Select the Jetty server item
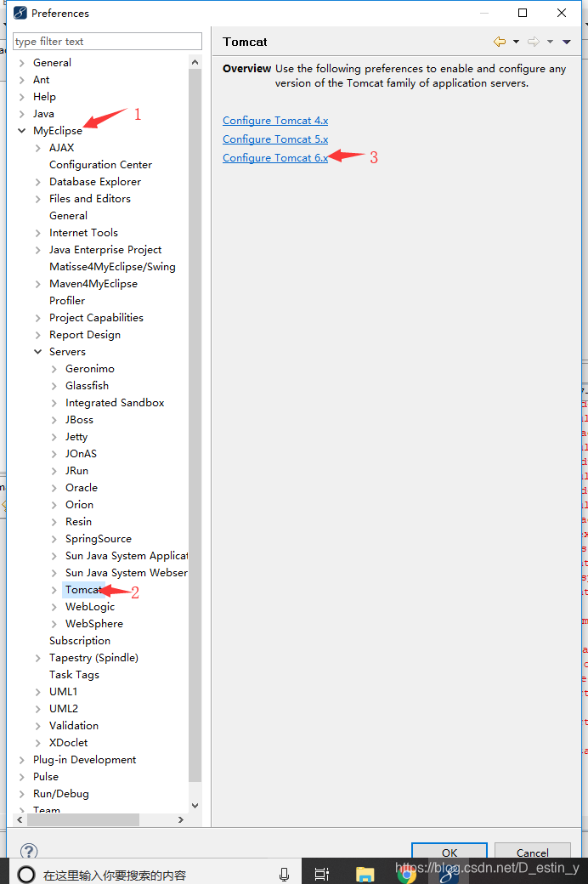The image size is (588, 884). [x=76, y=436]
